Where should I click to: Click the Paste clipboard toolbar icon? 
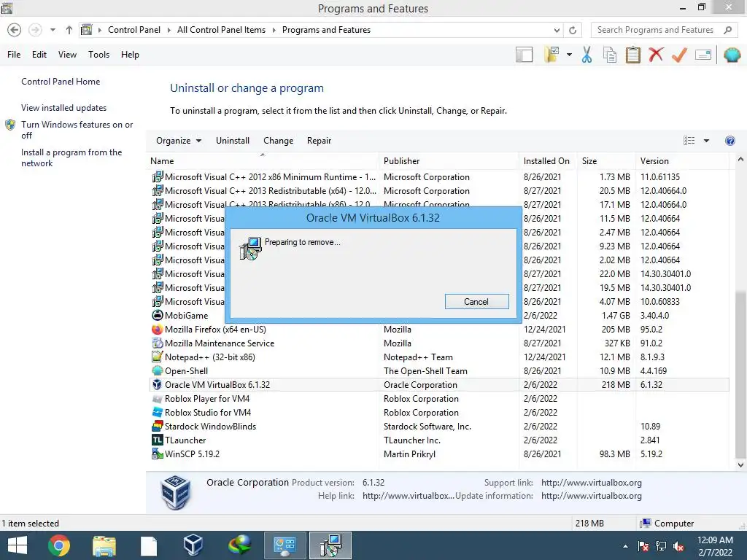[x=632, y=55]
